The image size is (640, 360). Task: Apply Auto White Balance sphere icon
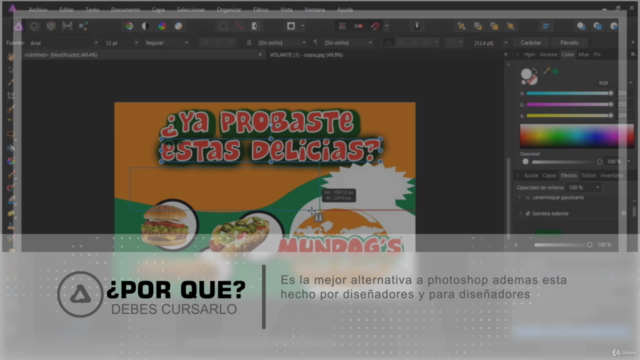pos(178,26)
